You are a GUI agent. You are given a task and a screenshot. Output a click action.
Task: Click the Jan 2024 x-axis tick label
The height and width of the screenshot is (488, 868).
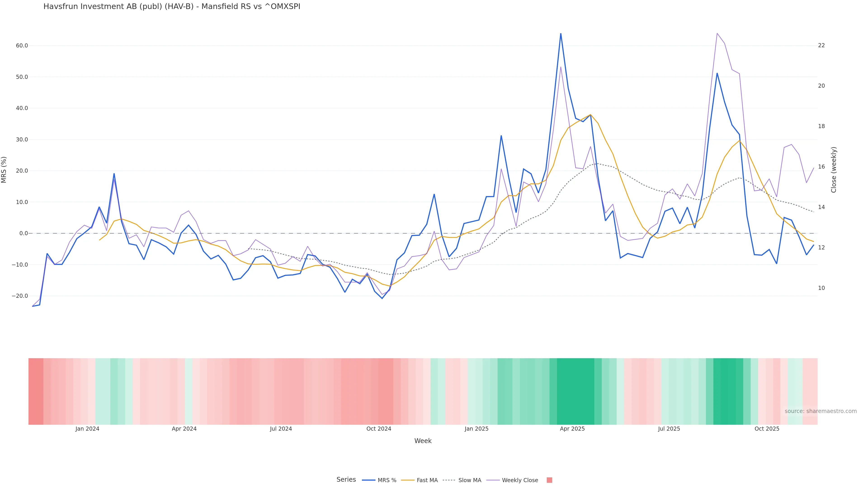click(87, 429)
